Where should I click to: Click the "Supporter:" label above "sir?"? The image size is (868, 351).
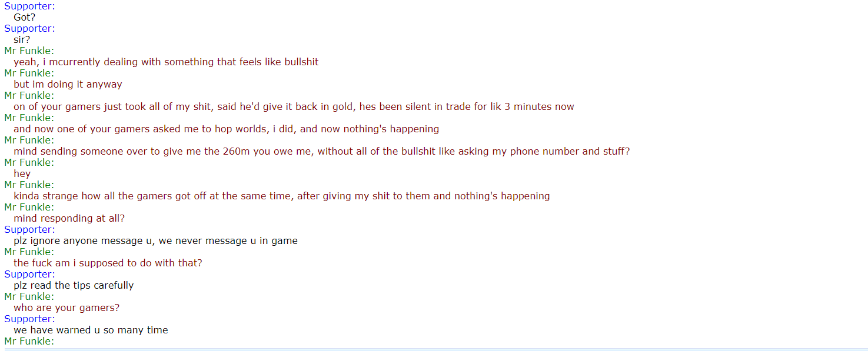pyautogui.click(x=29, y=28)
